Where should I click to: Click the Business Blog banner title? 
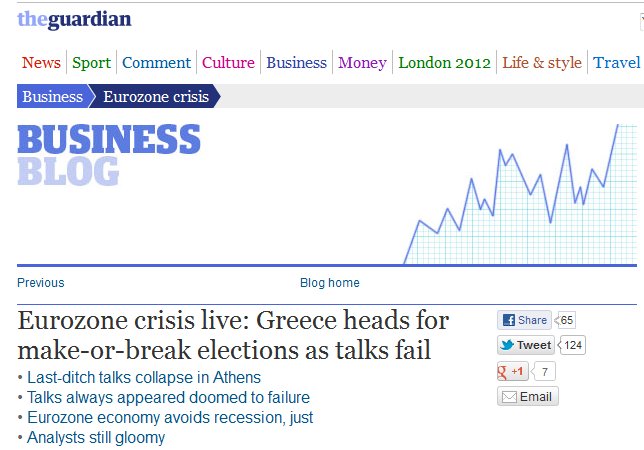tap(108, 154)
